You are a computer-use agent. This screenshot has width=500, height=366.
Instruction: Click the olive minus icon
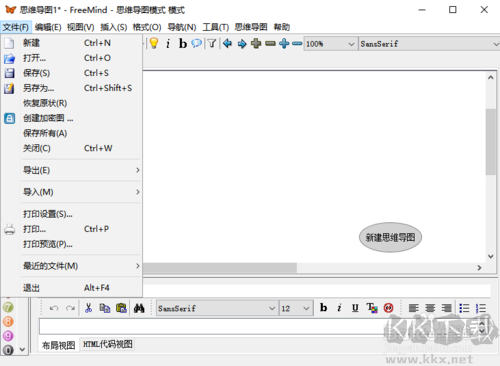[270, 43]
